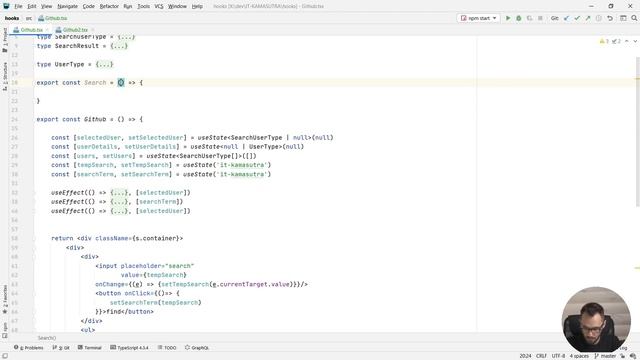Screen dimensions: 640x360
Task: Run the npm start configuration
Action: pos(508,18)
